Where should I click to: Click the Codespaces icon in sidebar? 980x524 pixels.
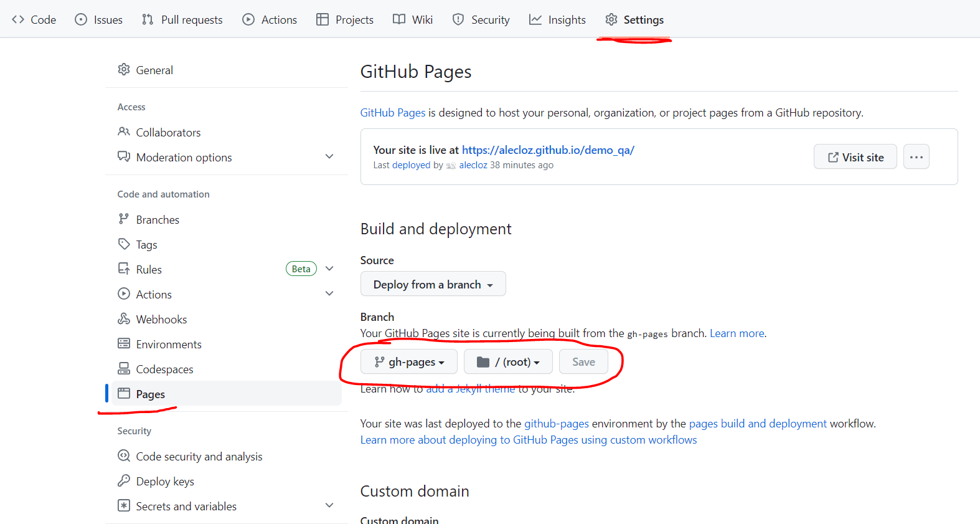pyautogui.click(x=124, y=369)
